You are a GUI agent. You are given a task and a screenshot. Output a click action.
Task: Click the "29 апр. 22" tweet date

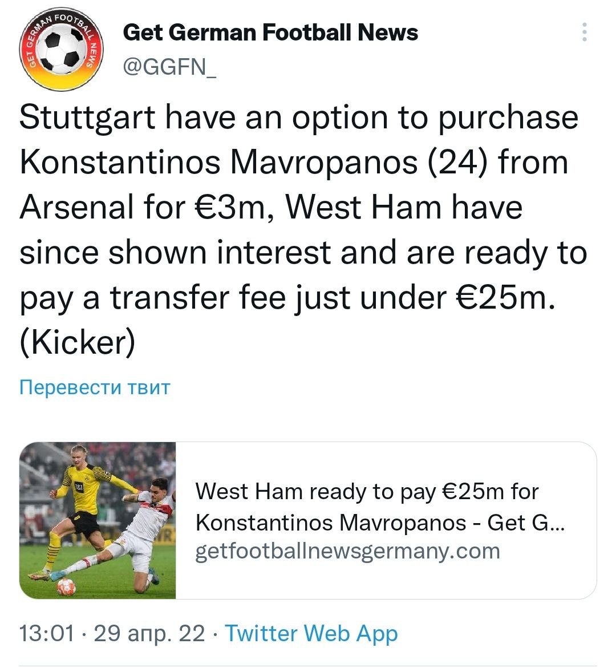click(149, 633)
